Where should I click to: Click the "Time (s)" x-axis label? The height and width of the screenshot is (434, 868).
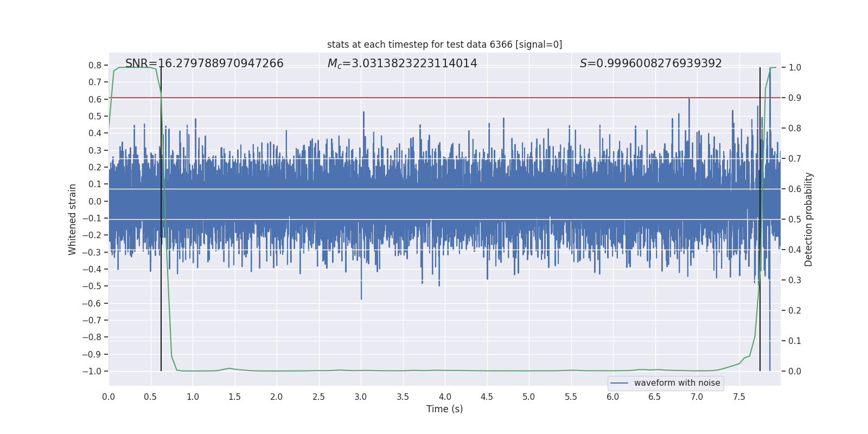444,409
